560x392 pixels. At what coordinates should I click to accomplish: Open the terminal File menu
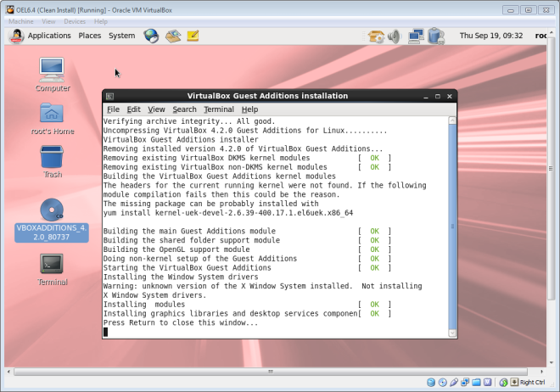[113, 109]
